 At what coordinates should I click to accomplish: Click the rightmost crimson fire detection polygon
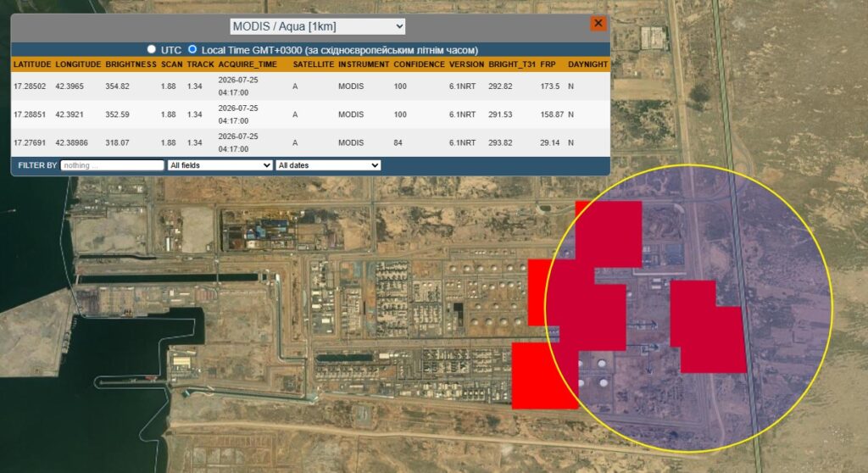click(709, 327)
